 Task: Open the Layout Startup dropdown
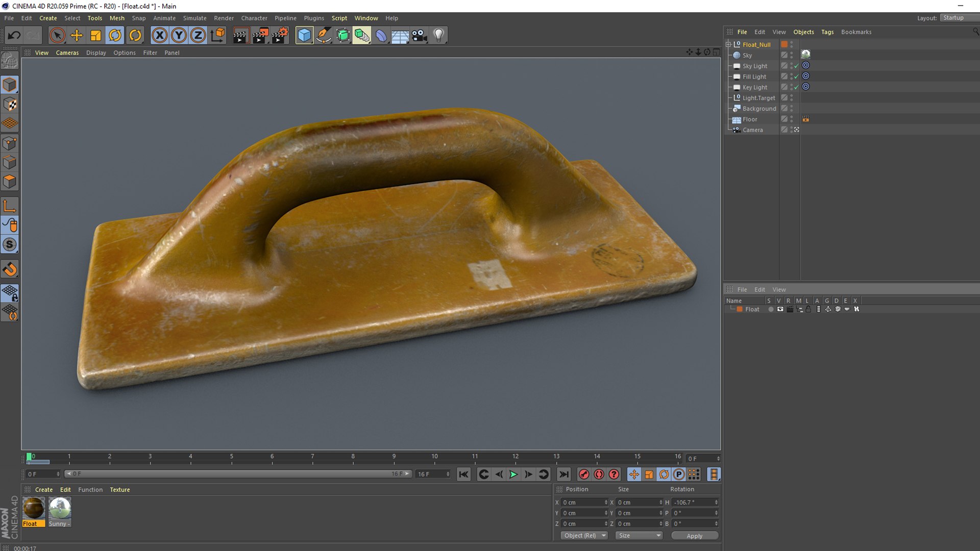pos(959,18)
